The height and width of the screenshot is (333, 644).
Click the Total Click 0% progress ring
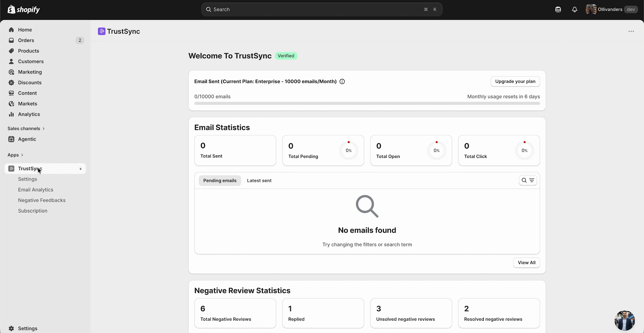pos(525,150)
